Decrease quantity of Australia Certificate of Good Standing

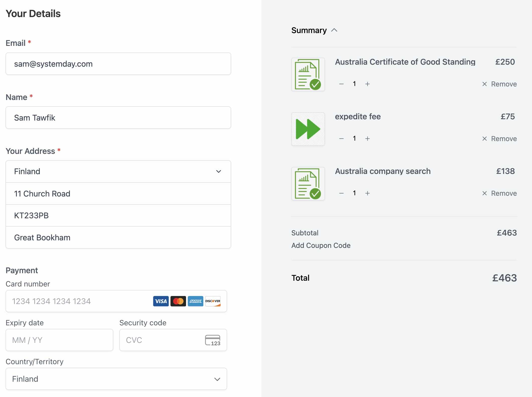click(341, 84)
